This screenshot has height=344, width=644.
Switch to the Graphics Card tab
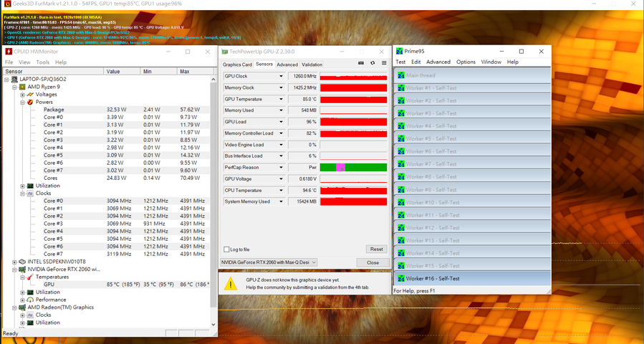tap(237, 64)
